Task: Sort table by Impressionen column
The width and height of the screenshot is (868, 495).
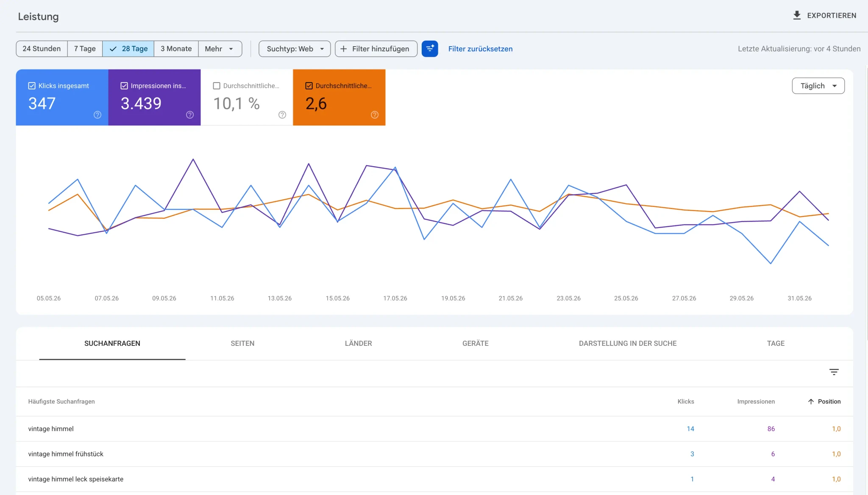Action: point(756,401)
